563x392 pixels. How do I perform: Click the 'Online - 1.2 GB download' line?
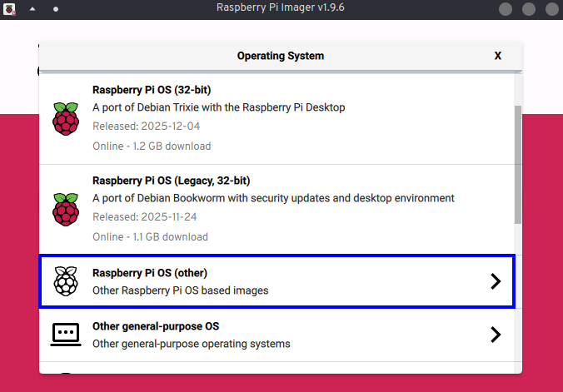click(151, 146)
